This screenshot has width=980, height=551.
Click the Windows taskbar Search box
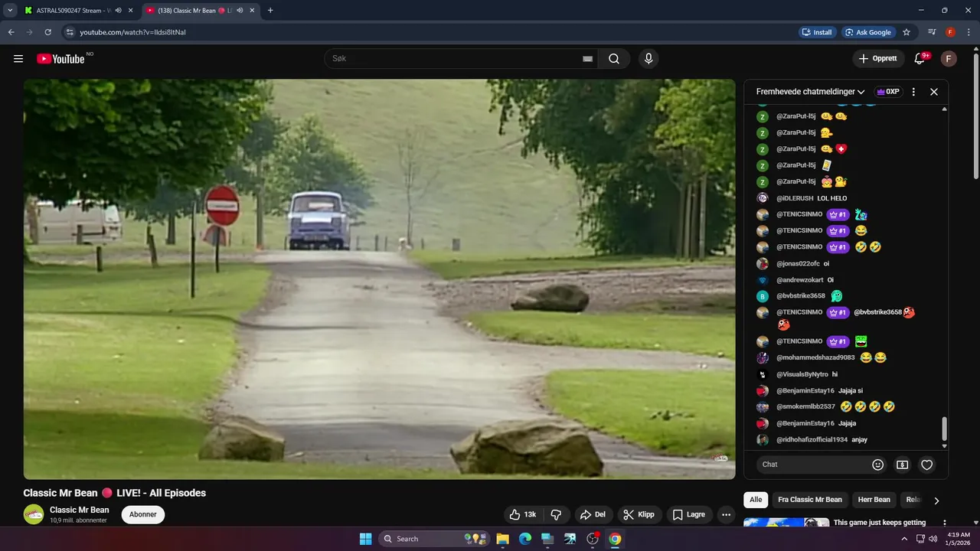(x=434, y=539)
